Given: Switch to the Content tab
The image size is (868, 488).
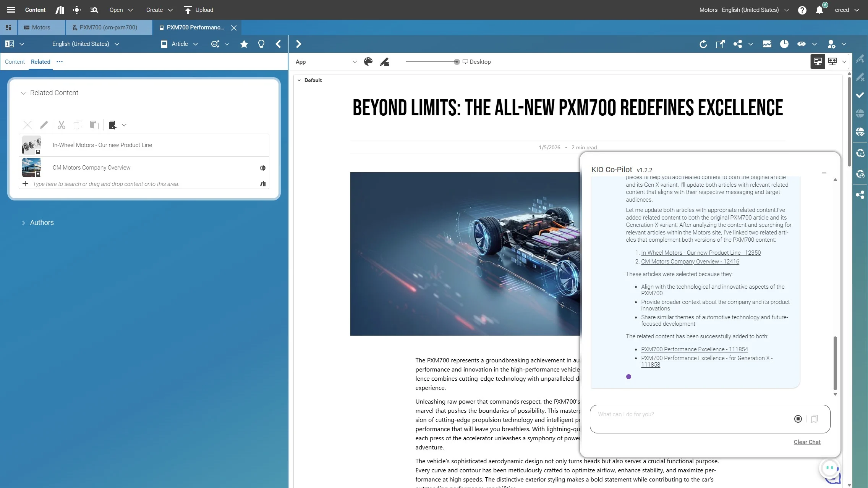Looking at the screenshot, I should point(15,62).
